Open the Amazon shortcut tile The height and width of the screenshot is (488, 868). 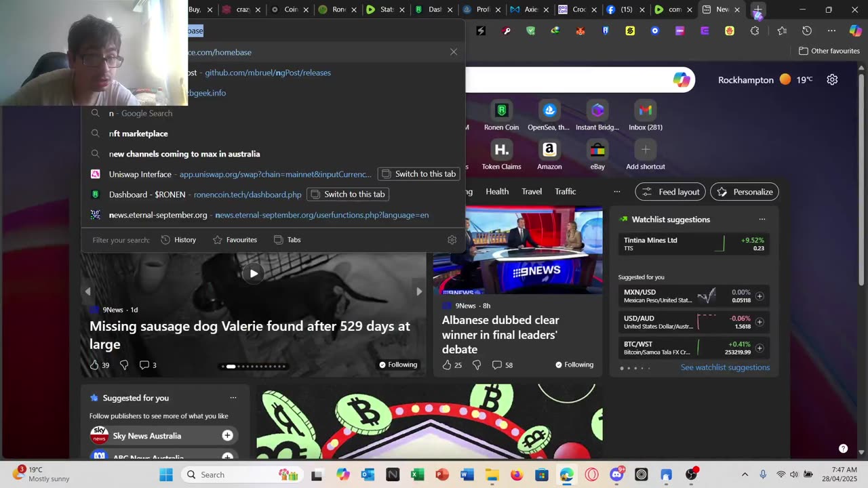pos(549,155)
